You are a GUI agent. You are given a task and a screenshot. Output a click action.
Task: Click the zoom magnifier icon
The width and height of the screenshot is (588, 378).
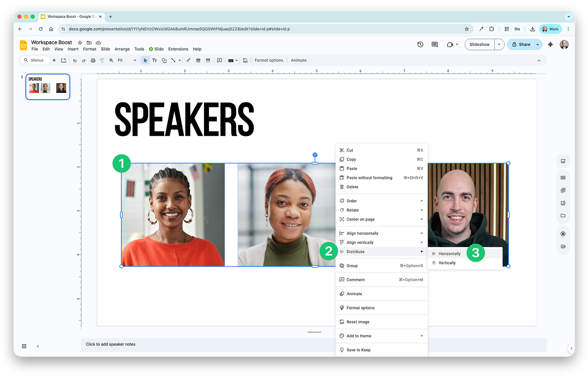pos(111,60)
